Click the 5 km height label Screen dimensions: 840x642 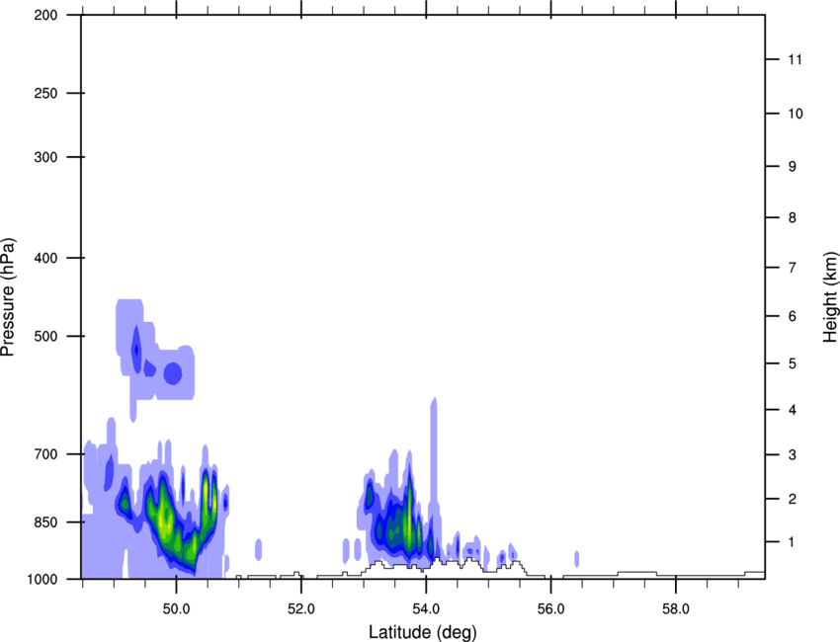point(793,363)
